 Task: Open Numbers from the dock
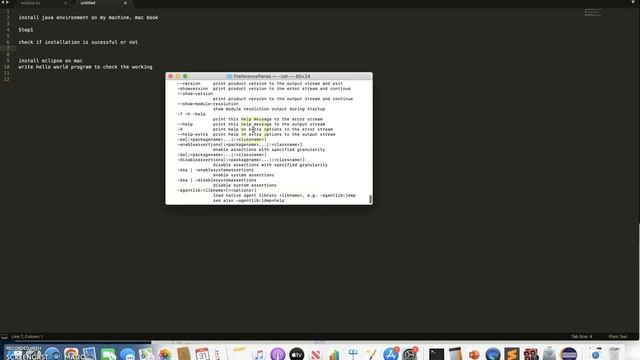[334, 354]
